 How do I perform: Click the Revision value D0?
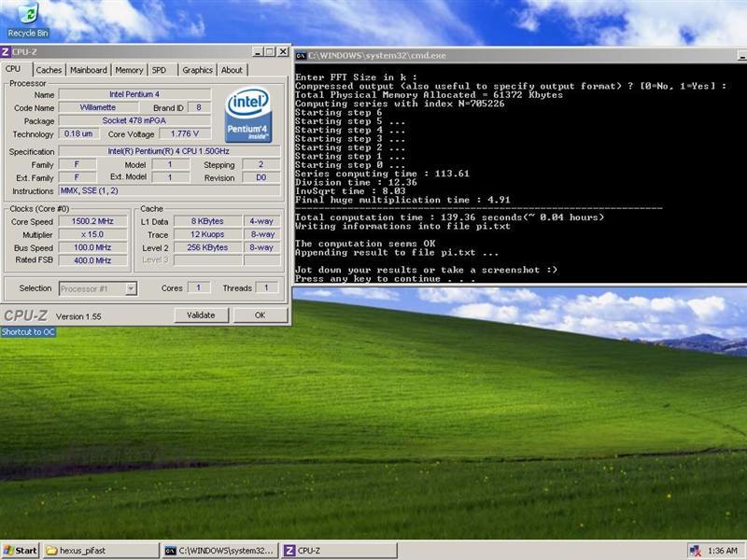point(261,177)
